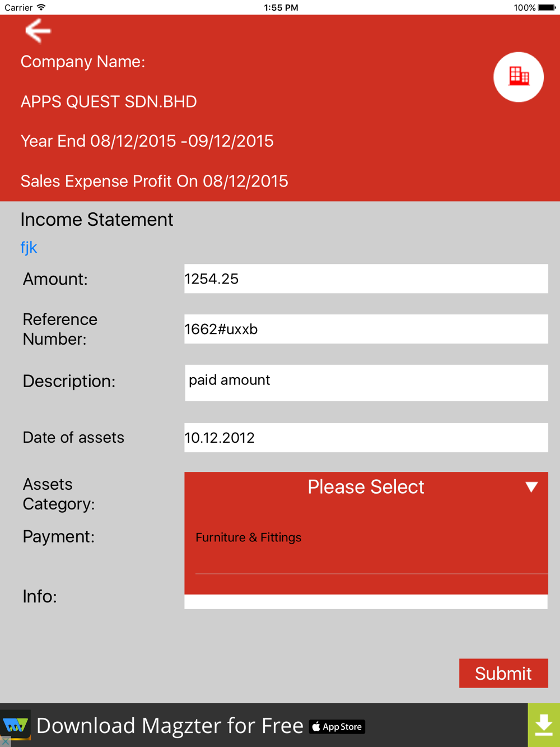The height and width of the screenshot is (747, 560).
Task: Submit the income statement form
Action: tap(503, 673)
